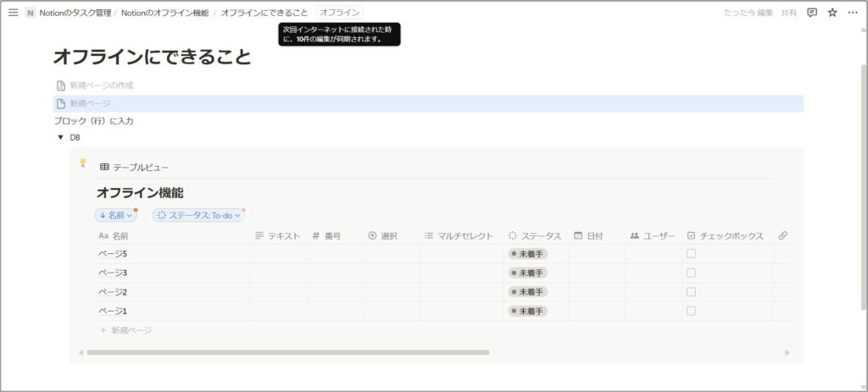Click the 名前 column header
868x392 pixels.
pos(172,235)
